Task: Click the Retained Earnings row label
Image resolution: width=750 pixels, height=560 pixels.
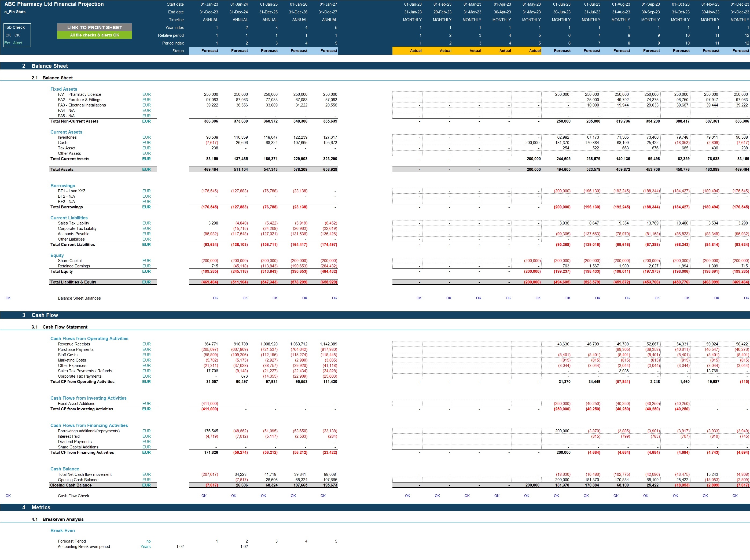Action: click(74, 266)
